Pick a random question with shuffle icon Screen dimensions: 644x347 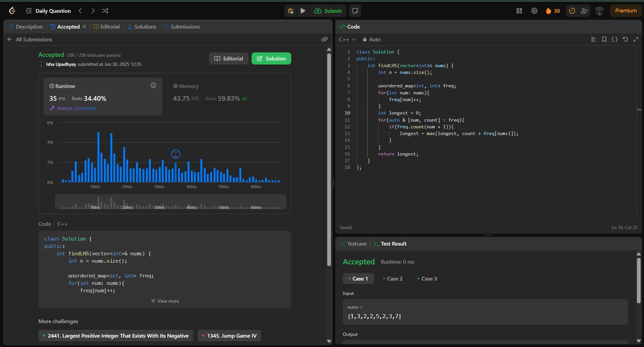[105, 10]
